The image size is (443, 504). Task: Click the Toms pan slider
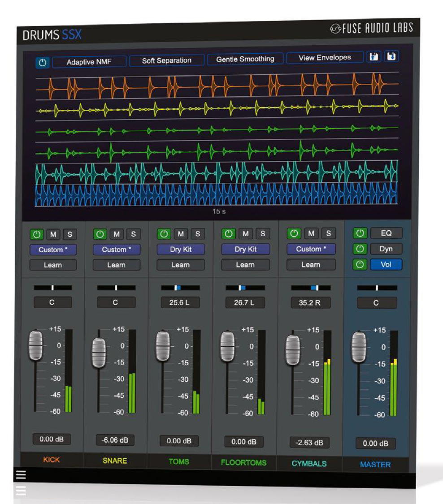click(181, 288)
